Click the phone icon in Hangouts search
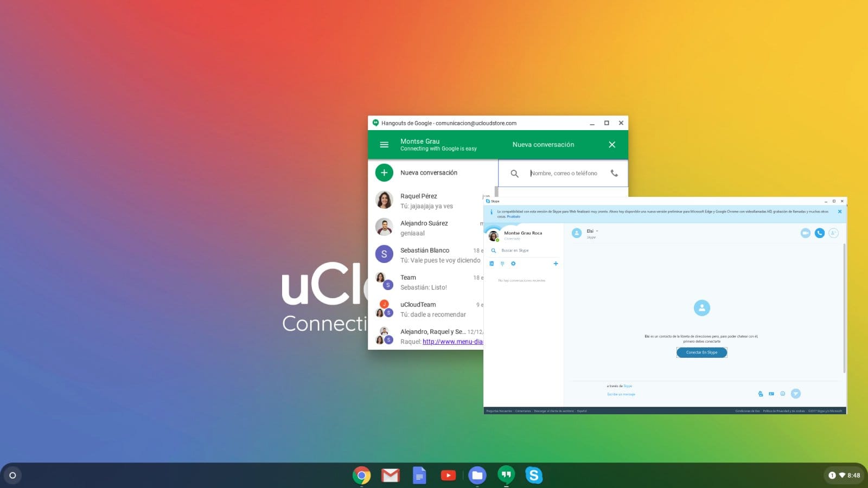Screen dimensions: 868x488 point(614,173)
